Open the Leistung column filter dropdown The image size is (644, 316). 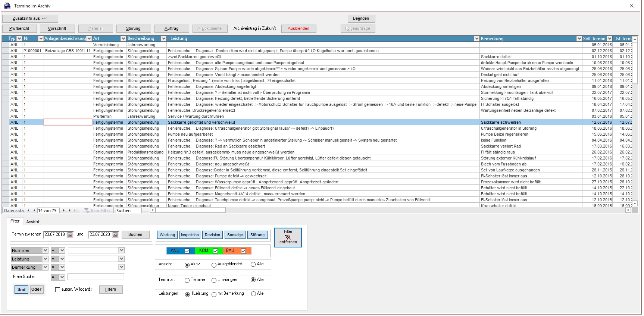click(x=476, y=38)
